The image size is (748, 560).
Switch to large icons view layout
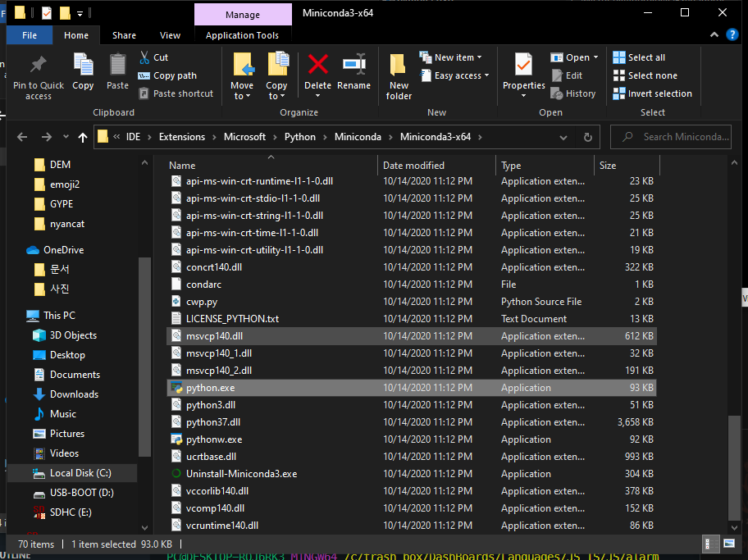(x=729, y=544)
